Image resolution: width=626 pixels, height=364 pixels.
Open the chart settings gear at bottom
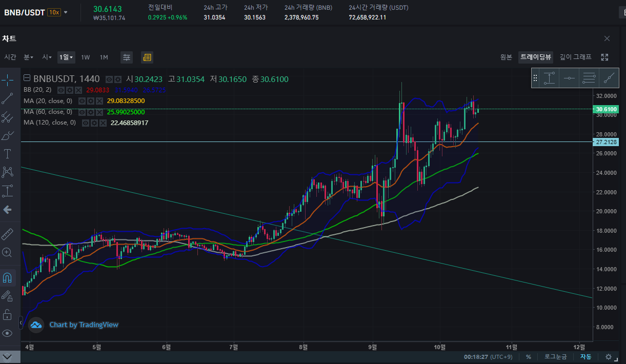click(x=609, y=357)
